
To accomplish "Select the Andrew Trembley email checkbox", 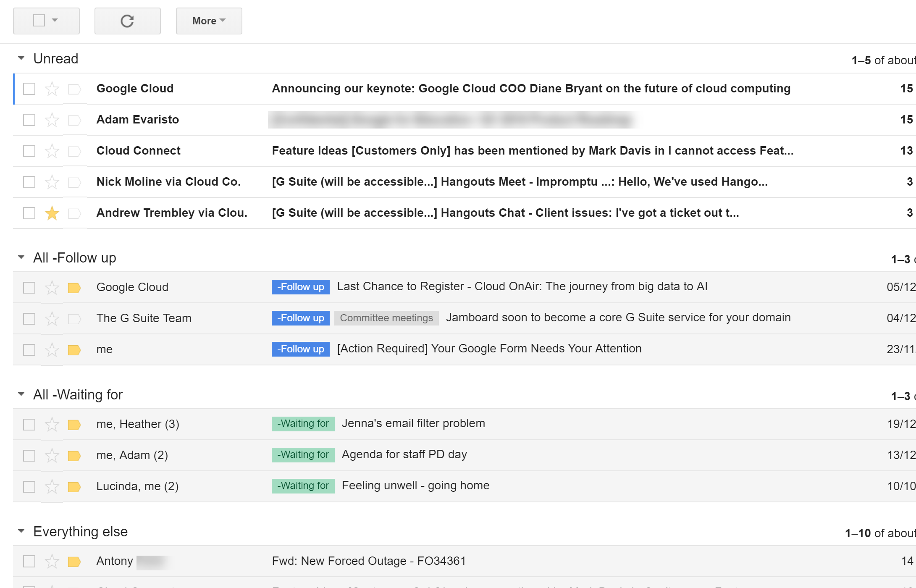I will click(29, 213).
